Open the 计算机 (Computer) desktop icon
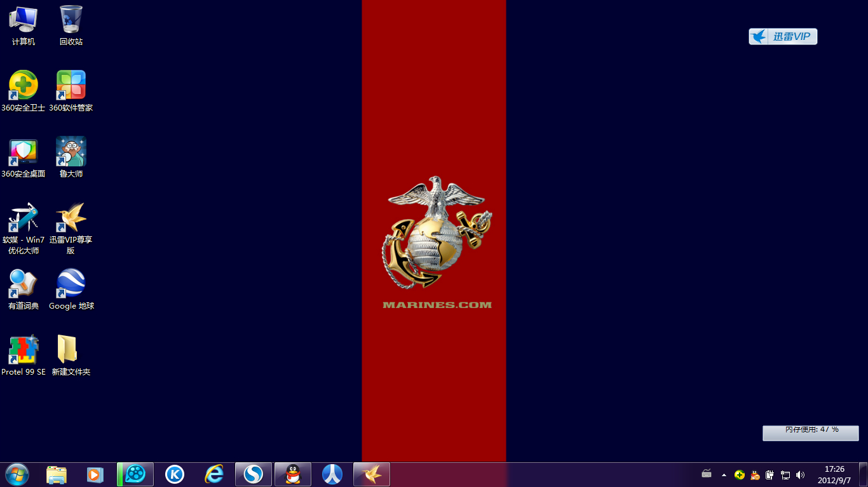Image resolution: width=868 pixels, height=487 pixels. pos(24,26)
